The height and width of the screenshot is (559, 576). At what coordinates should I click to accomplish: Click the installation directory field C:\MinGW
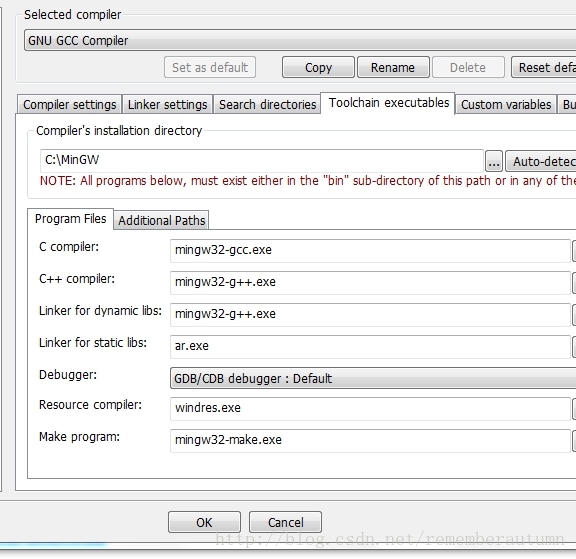262,161
